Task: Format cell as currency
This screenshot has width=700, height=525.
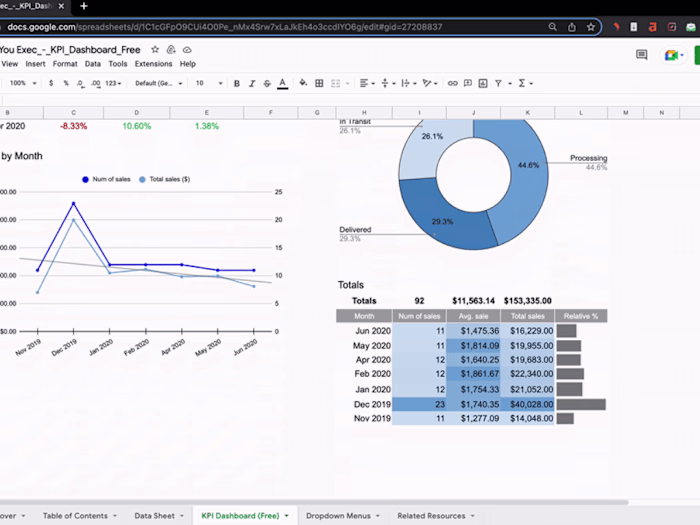Action: point(51,83)
